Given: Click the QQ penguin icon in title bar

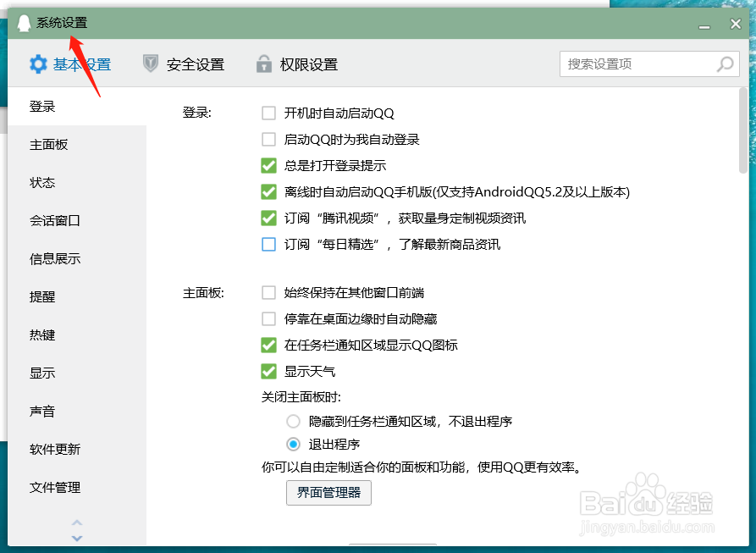Looking at the screenshot, I should [24, 23].
